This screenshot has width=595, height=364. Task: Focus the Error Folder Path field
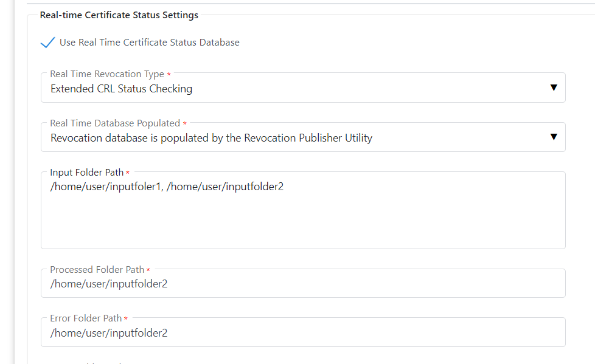point(302,333)
